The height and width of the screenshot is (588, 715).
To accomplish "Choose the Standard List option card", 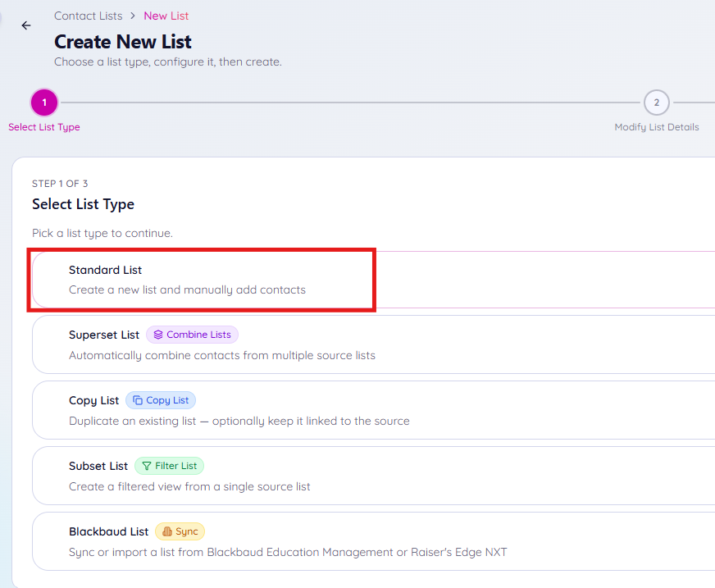I will (x=373, y=280).
